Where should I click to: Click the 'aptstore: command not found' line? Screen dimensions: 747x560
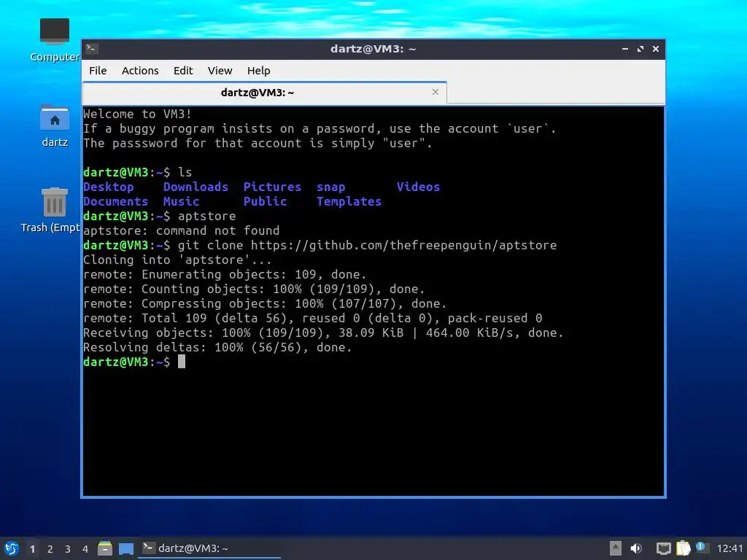182,230
